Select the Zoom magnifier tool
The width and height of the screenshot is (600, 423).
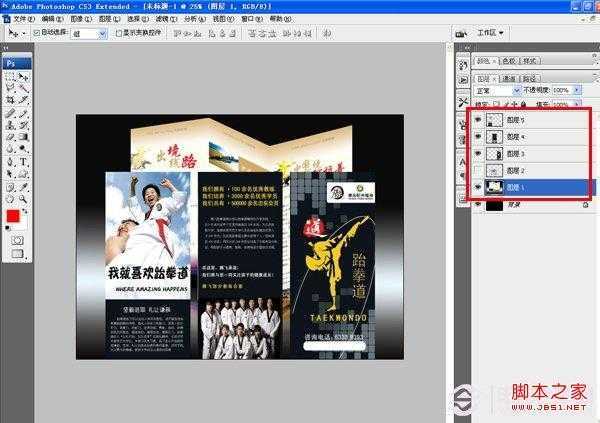(x=23, y=199)
